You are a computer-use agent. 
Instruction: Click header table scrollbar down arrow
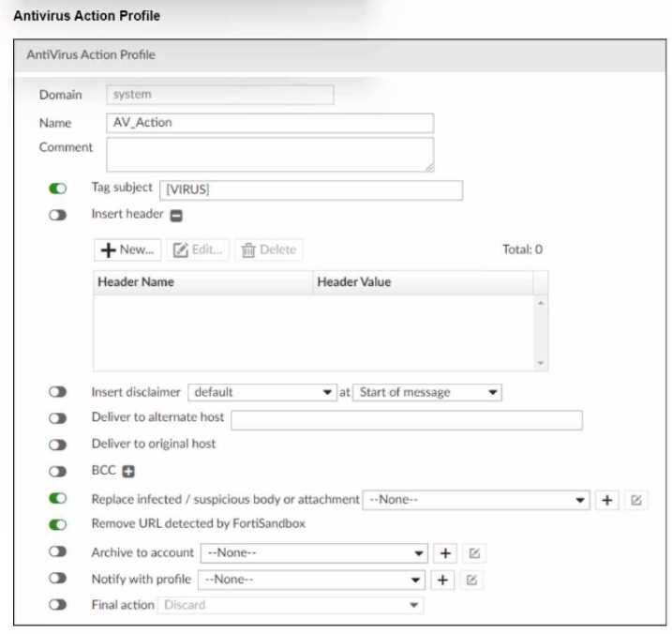[x=541, y=363]
